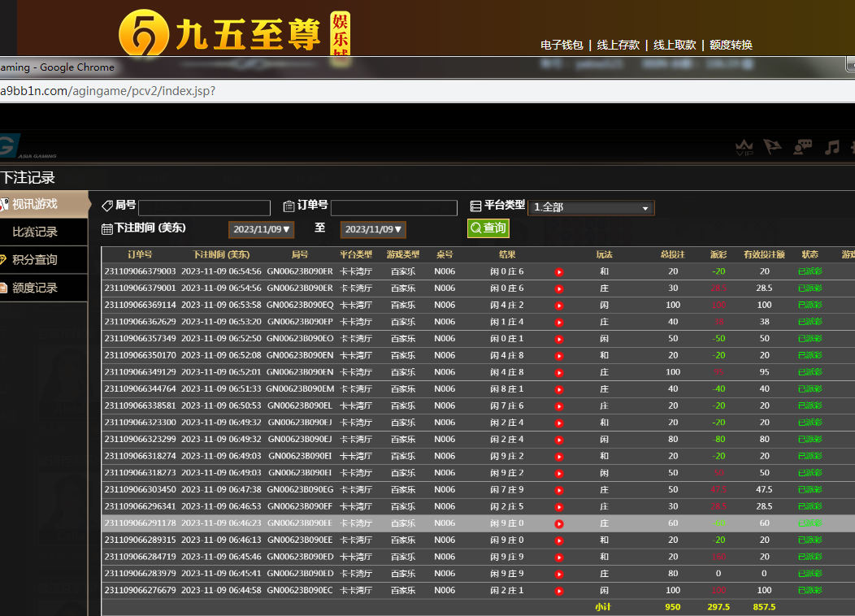Toggle the music note icon

click(x=831, y=146)
